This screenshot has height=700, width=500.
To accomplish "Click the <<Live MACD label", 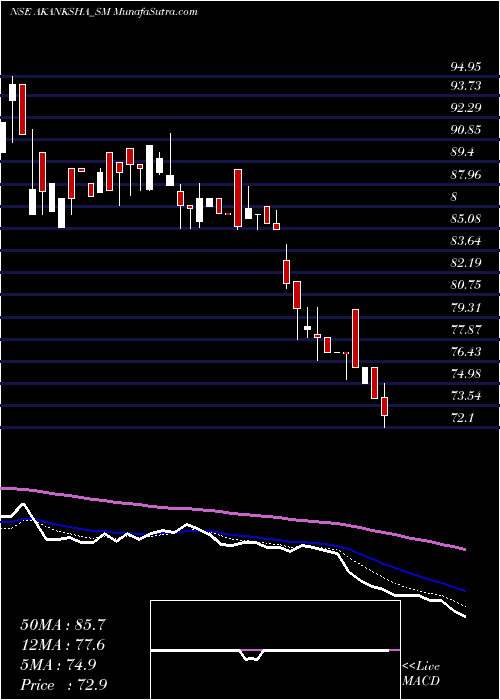I will tap(421, 674).
